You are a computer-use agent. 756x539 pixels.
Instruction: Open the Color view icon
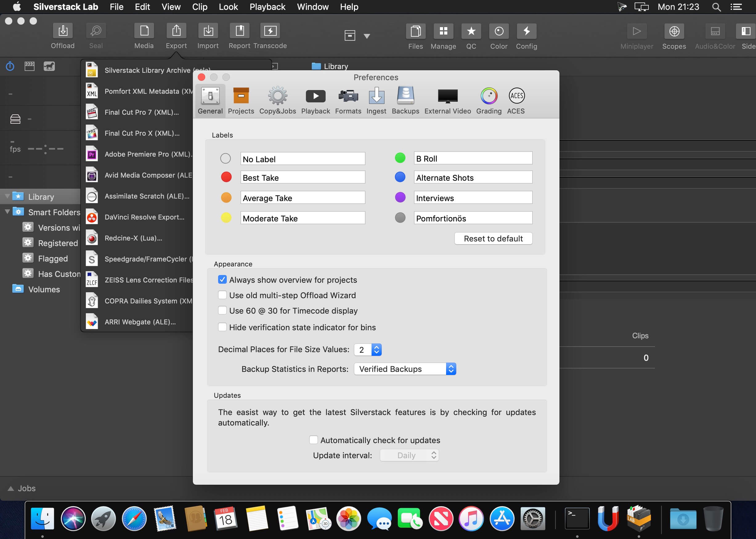click(499, 31)
